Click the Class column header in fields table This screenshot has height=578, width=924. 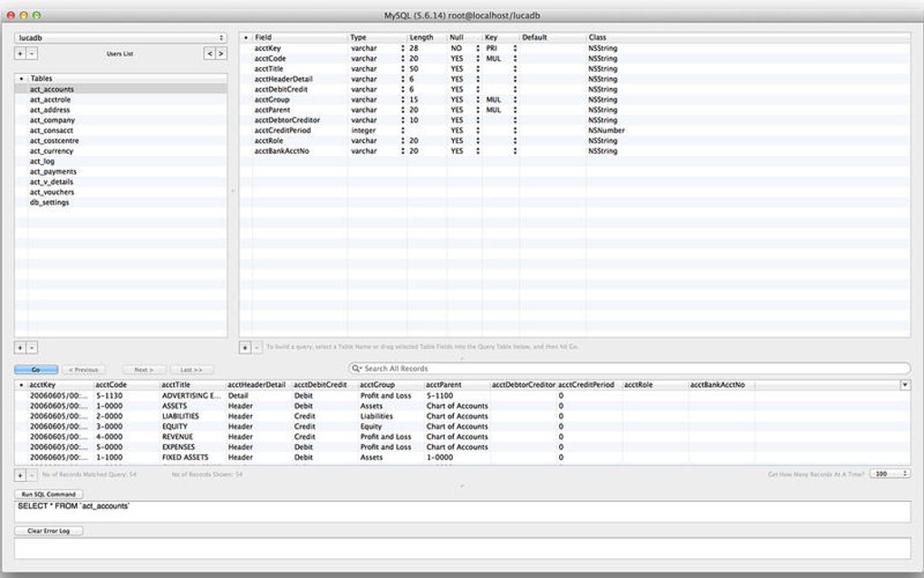pos(748,37)
